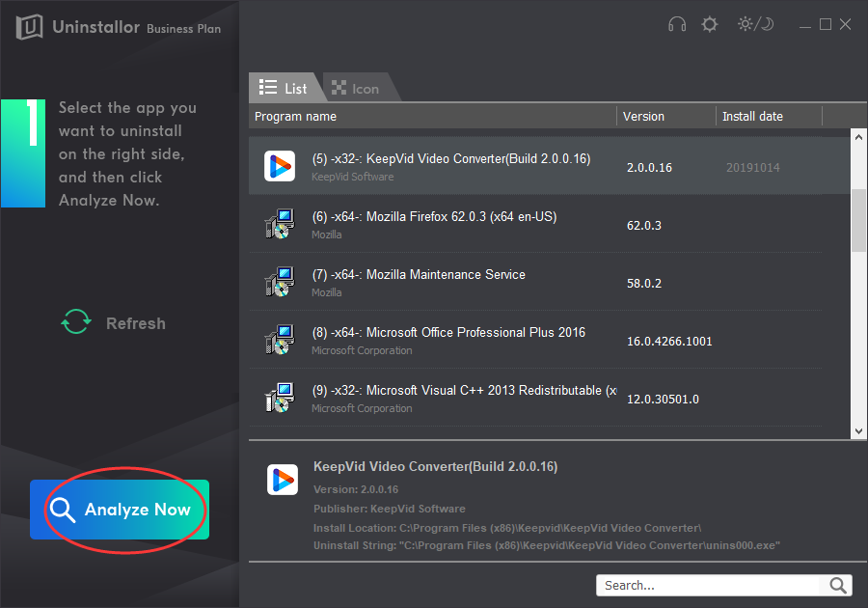Click version 12.0.30501.0 cell
The height and width of the screenshot is (608, 868).
663,400
